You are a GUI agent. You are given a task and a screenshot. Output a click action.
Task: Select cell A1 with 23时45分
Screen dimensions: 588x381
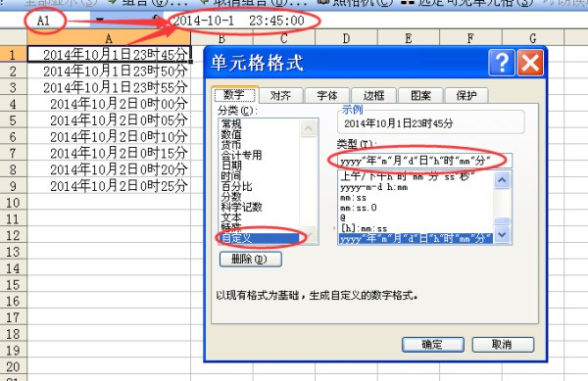[x=109, y=55]
